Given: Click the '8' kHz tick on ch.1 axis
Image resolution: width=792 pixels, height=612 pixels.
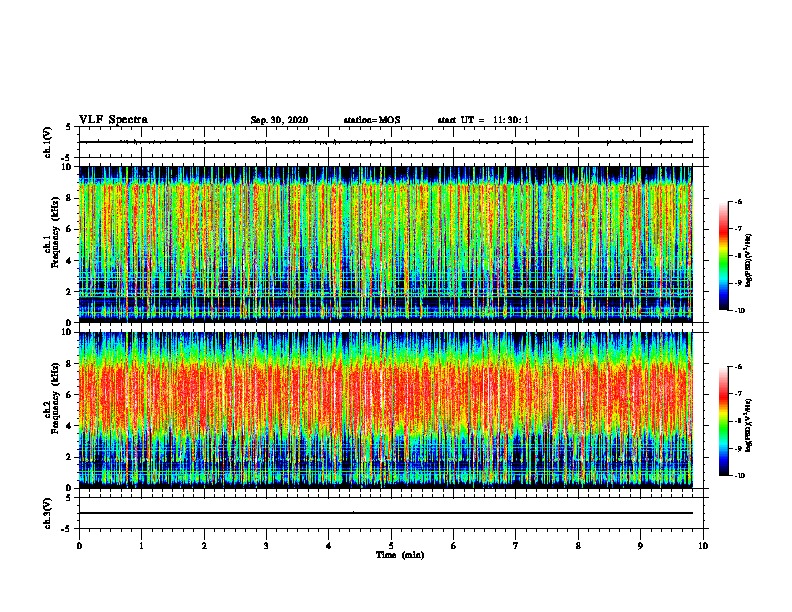Looking at the screenshot, I should [70, 198].
